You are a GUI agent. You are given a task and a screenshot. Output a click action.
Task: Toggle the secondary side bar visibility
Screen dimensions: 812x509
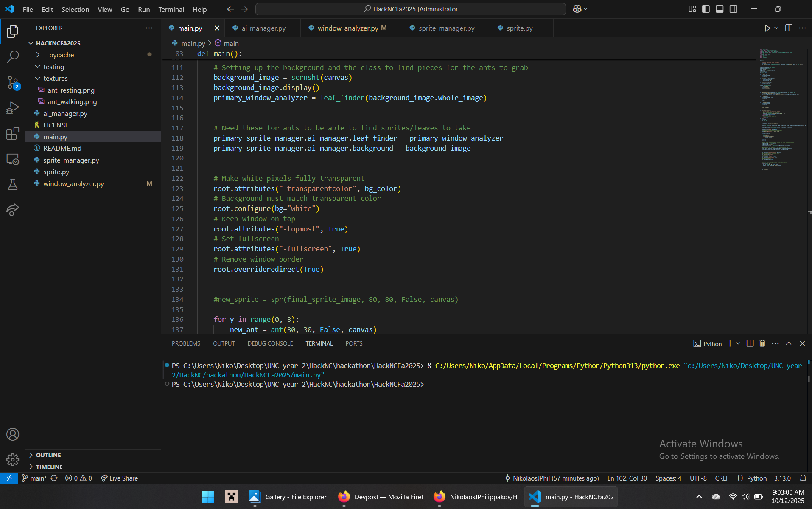click(734, 9)
